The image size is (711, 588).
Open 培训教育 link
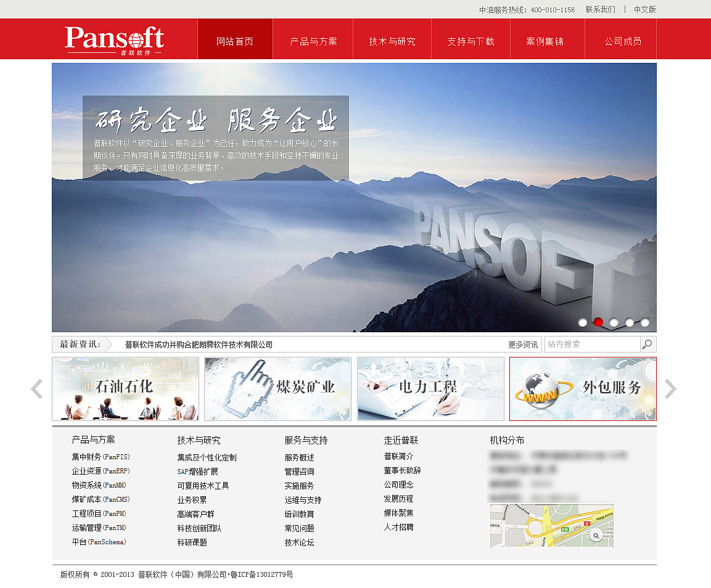coord(299,514)
